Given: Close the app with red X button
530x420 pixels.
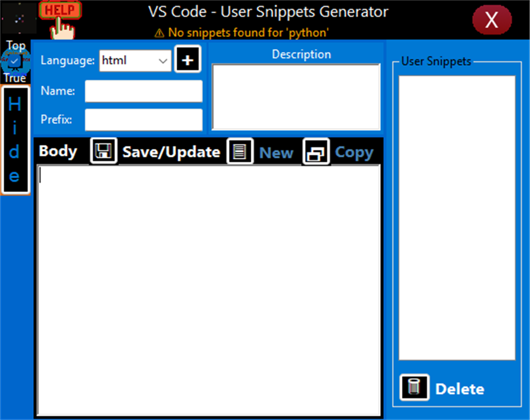Looking at the screenshot, I should click(492, 20).
